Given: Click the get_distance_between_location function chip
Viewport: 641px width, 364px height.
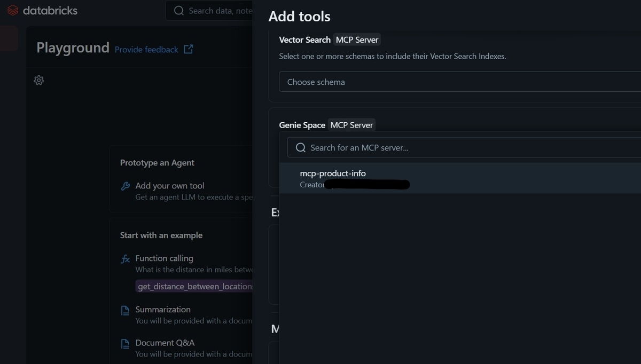Looking at the screenshot, I should point(194,287).
